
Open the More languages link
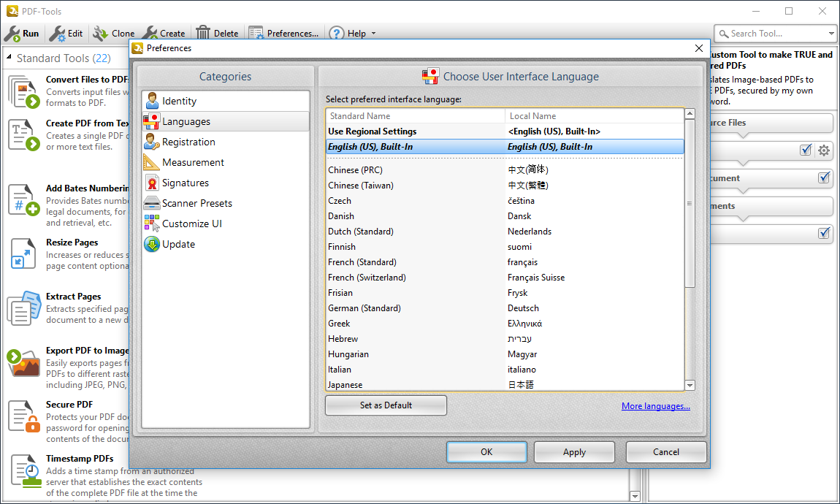click(x=656, y=406)
